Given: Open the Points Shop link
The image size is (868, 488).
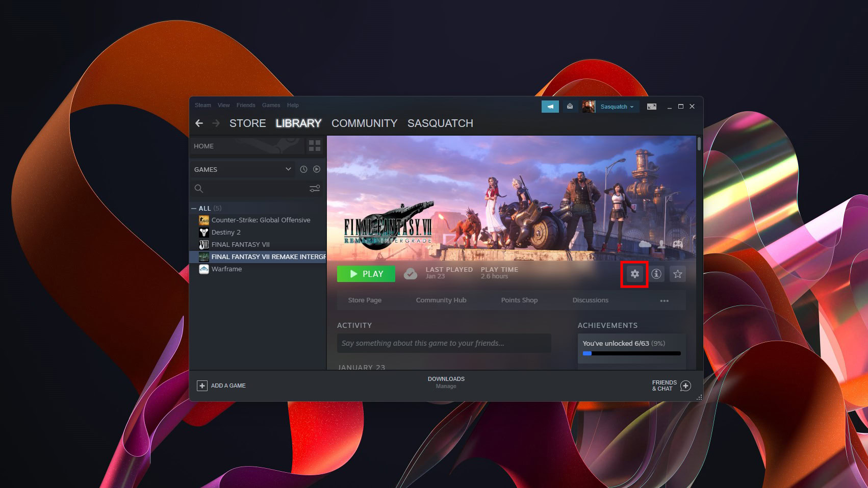Looking at the screenshot, I should pos(519,300).
